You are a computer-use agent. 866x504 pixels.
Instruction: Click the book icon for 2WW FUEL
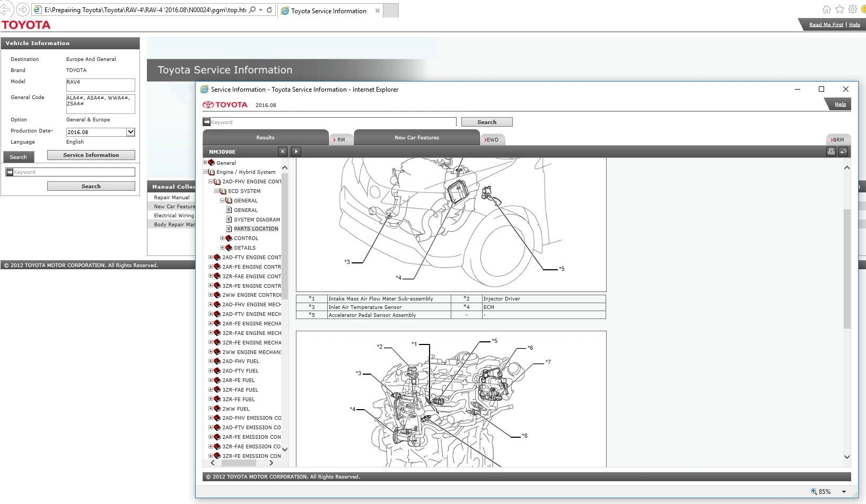217,409
